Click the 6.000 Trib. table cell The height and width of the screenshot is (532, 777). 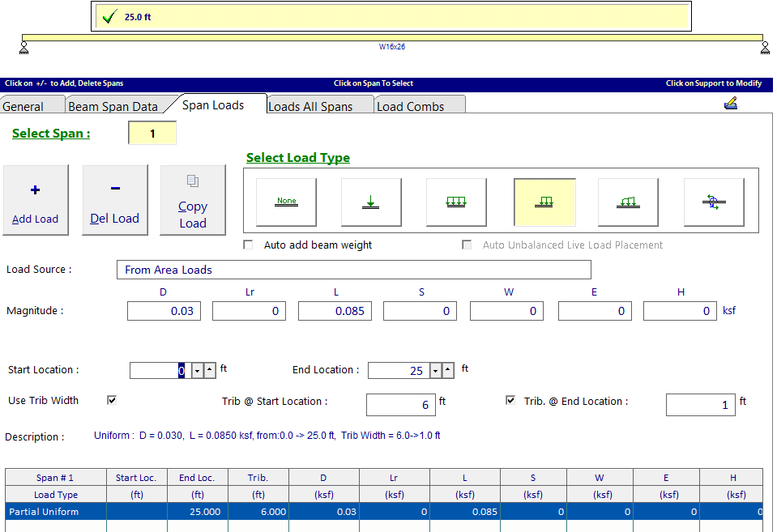258,512
